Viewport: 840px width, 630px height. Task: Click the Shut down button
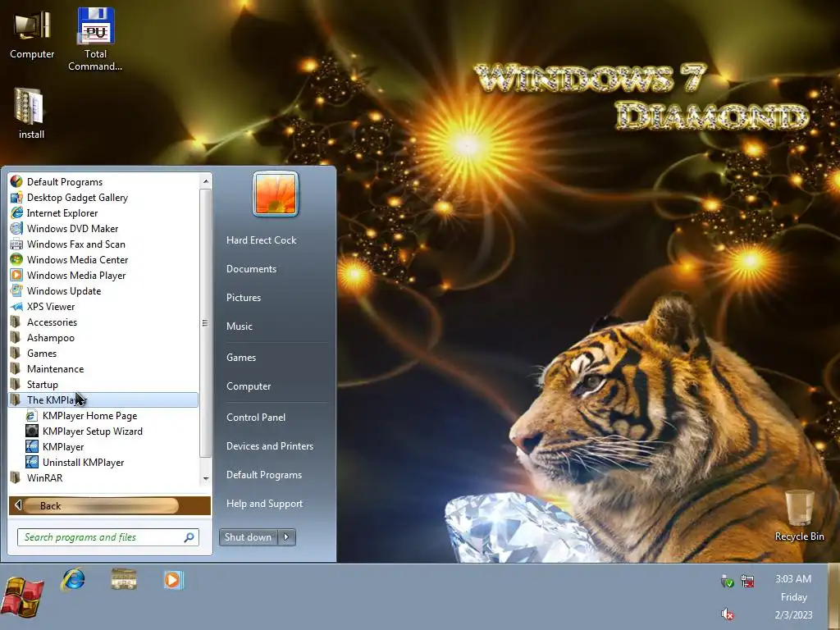(x=249, y=536)
